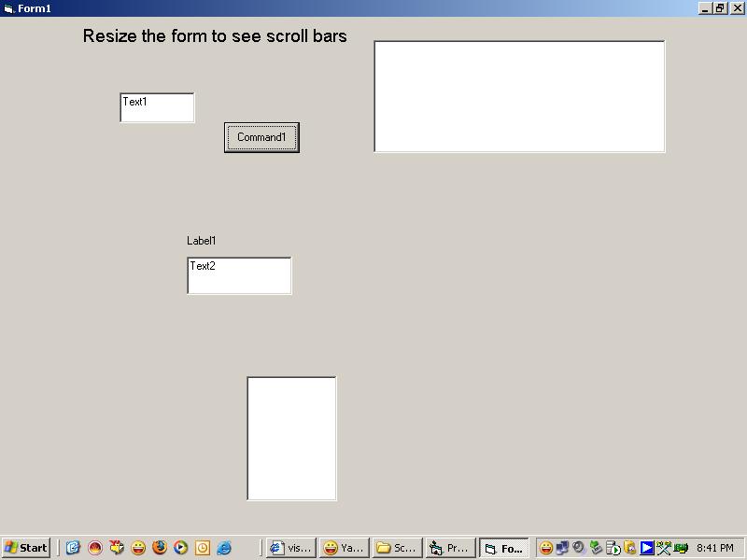The width and height of the screenshot is (747, 560).
Task: Click the Command1 button
Action: click(x=261, y=137)
